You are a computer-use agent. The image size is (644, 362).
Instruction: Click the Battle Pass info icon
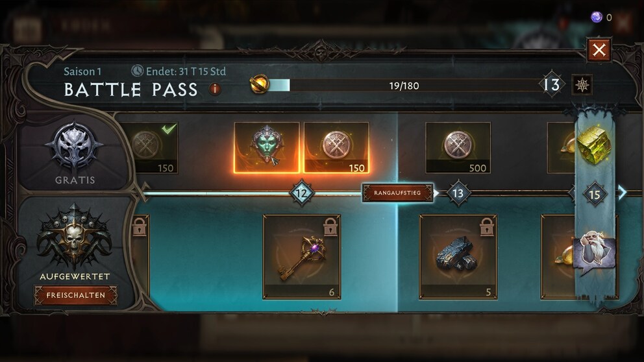(x=215, y=89)
